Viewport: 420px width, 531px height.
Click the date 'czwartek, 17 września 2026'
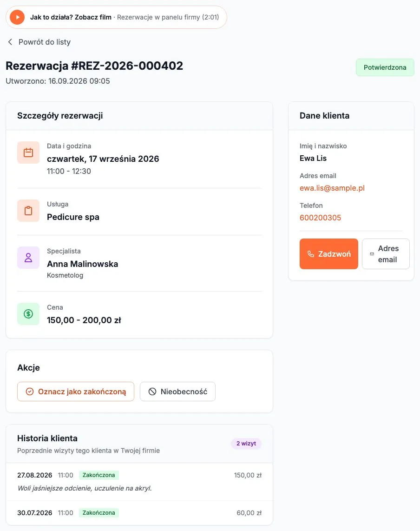[103, 159]
